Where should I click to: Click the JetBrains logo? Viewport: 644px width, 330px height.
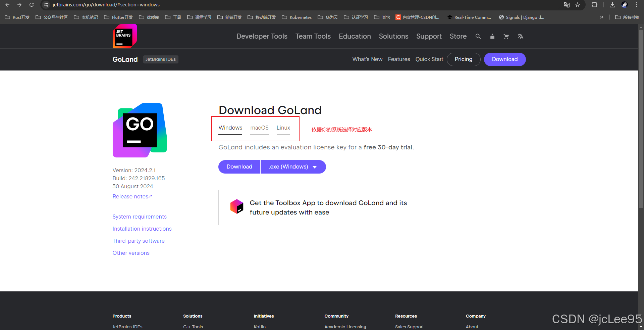point(124,36)
